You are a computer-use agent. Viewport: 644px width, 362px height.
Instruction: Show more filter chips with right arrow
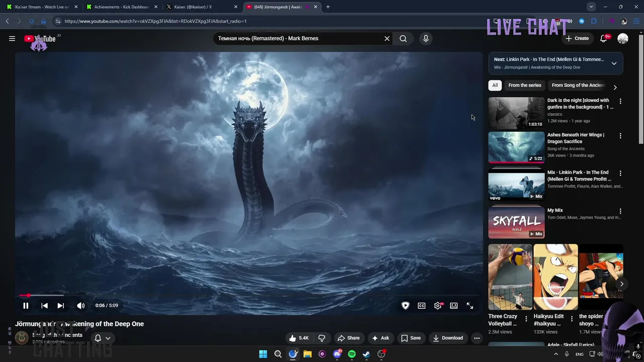[615, 87]
